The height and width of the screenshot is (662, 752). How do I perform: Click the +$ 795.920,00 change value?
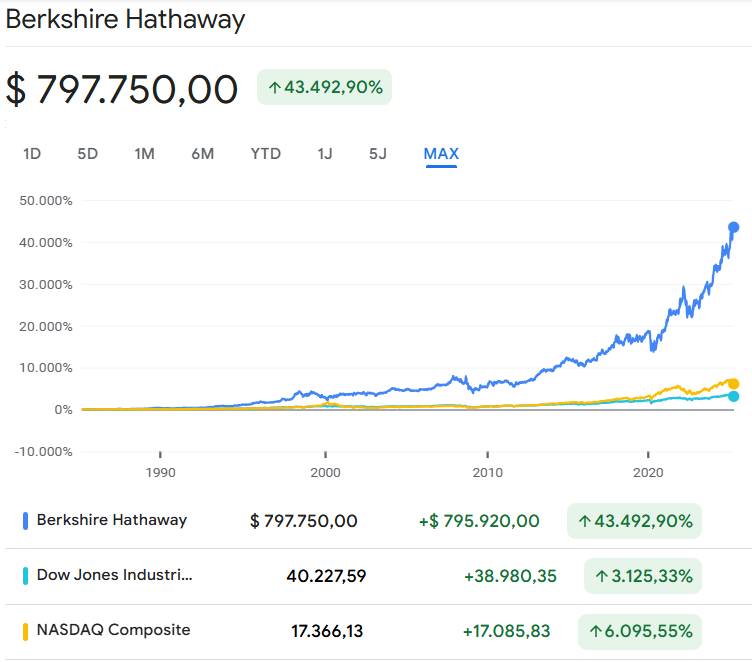479,521
